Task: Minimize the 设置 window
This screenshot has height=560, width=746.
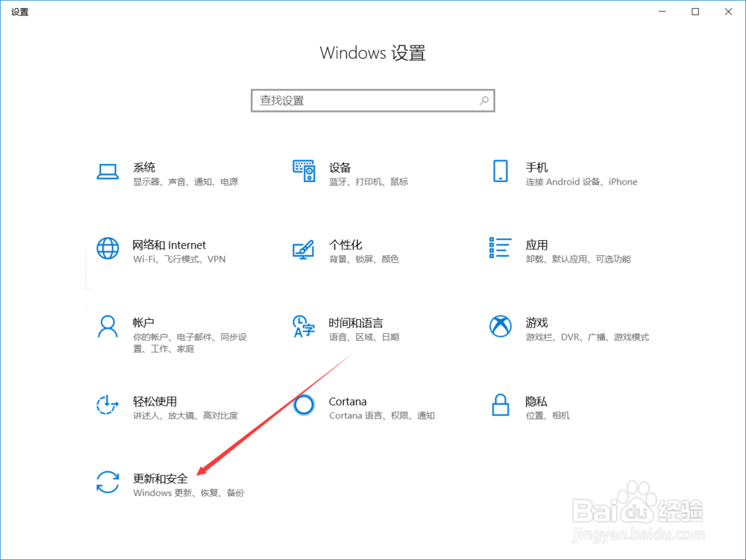Action: click(x=662, y=11)
